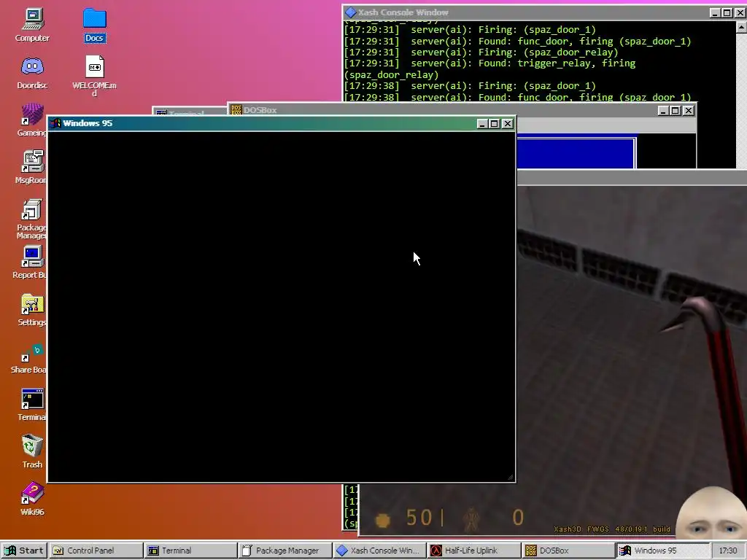Maximize the DOSBox window
Viewport: 747px width, 560px height.
pos(675,111)
